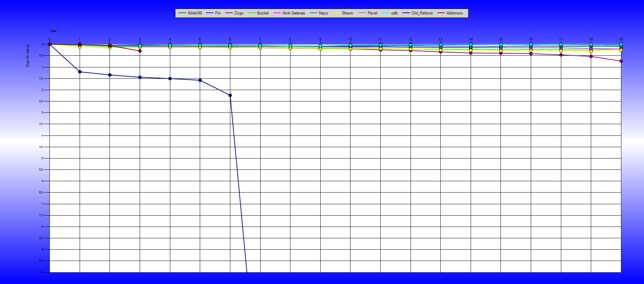Click the 'Lap' axis title
The image size is (644, 284).
click(x=53, y=31)
